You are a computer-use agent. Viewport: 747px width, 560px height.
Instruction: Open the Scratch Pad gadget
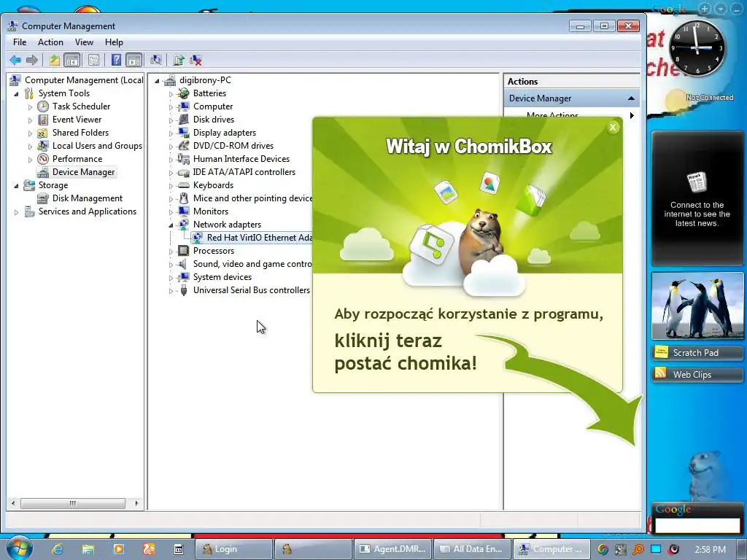click(x=697, y=353)
